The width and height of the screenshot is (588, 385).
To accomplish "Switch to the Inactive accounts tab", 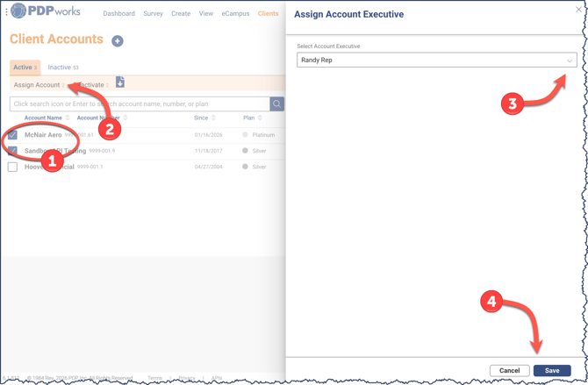I will [x=63, y=68].
